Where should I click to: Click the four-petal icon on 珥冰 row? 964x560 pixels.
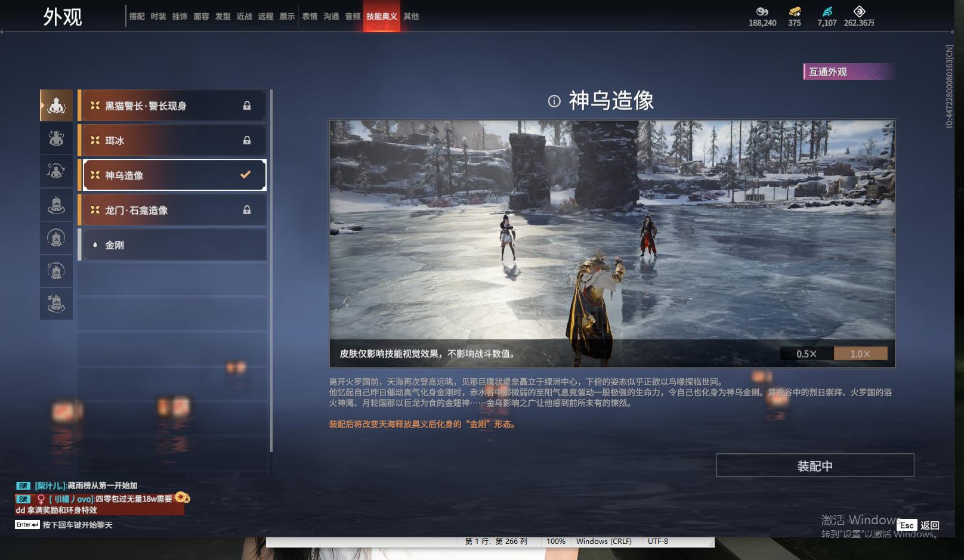click(95, 140)
